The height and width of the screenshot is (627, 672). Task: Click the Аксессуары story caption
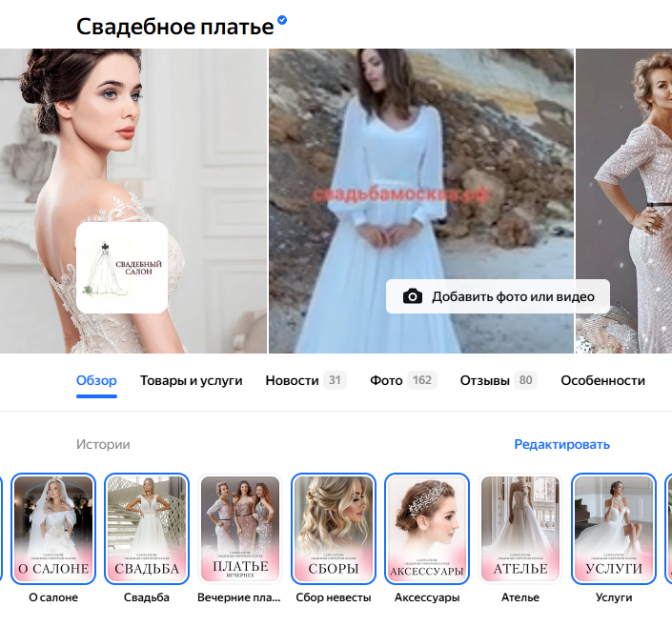427,597
